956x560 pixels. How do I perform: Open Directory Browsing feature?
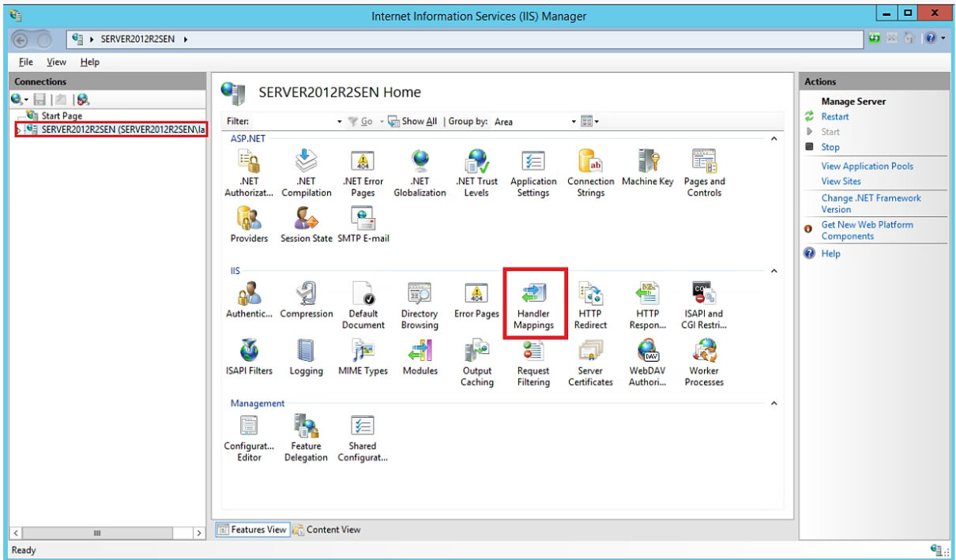click(420, 306)
